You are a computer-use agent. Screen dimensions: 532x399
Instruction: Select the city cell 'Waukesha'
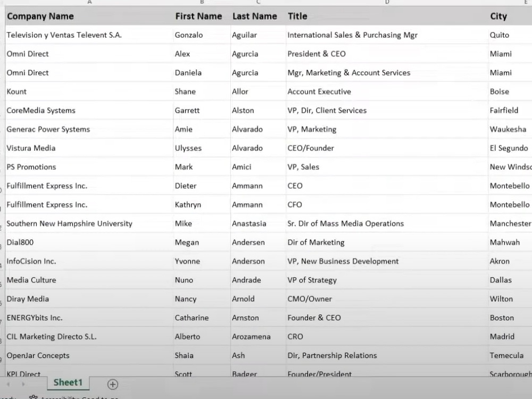[x=510, y=129]
